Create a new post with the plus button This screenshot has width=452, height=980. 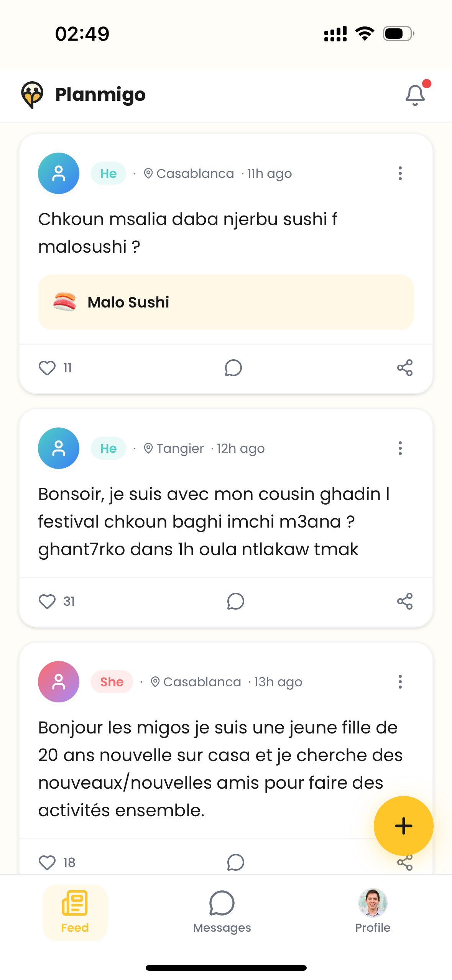(x=403, y=826)
